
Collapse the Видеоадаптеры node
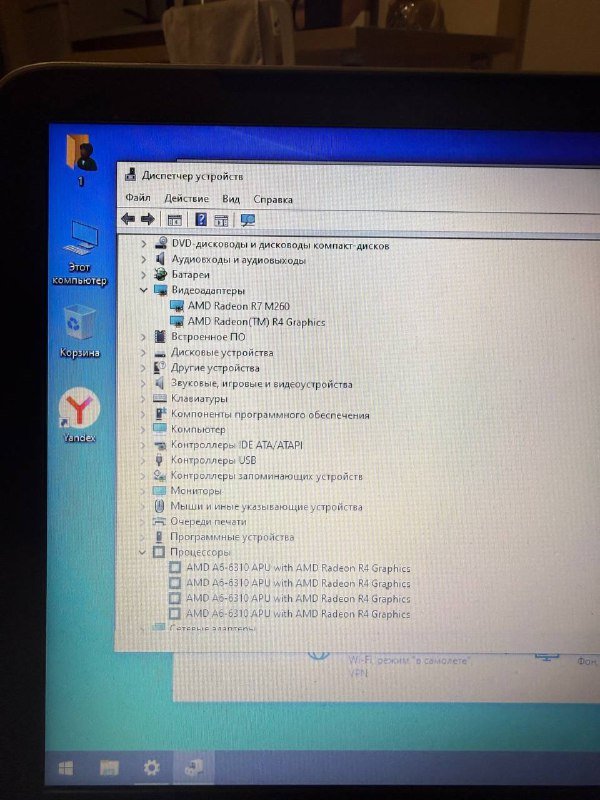(x=144, y=290)
